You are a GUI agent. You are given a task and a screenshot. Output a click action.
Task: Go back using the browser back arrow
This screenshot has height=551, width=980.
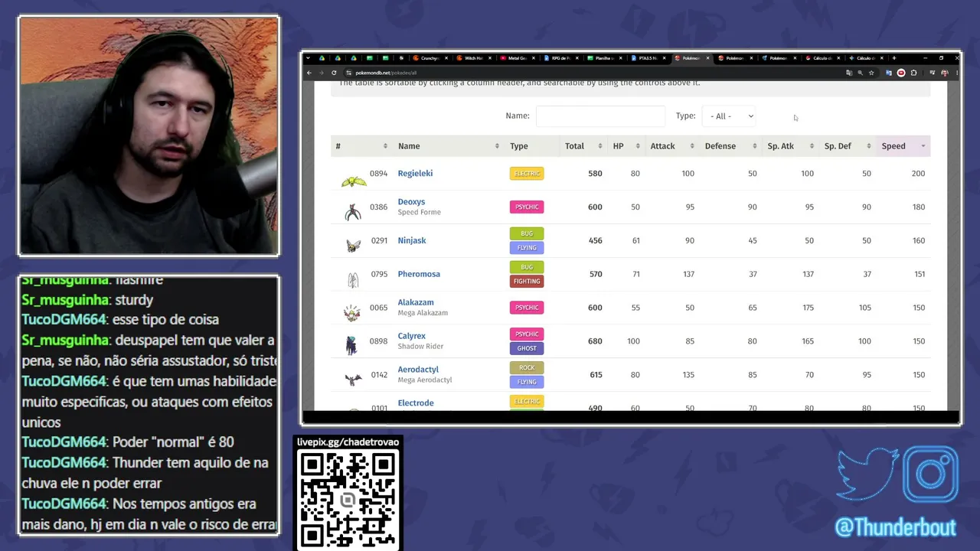tap(309, 73)
